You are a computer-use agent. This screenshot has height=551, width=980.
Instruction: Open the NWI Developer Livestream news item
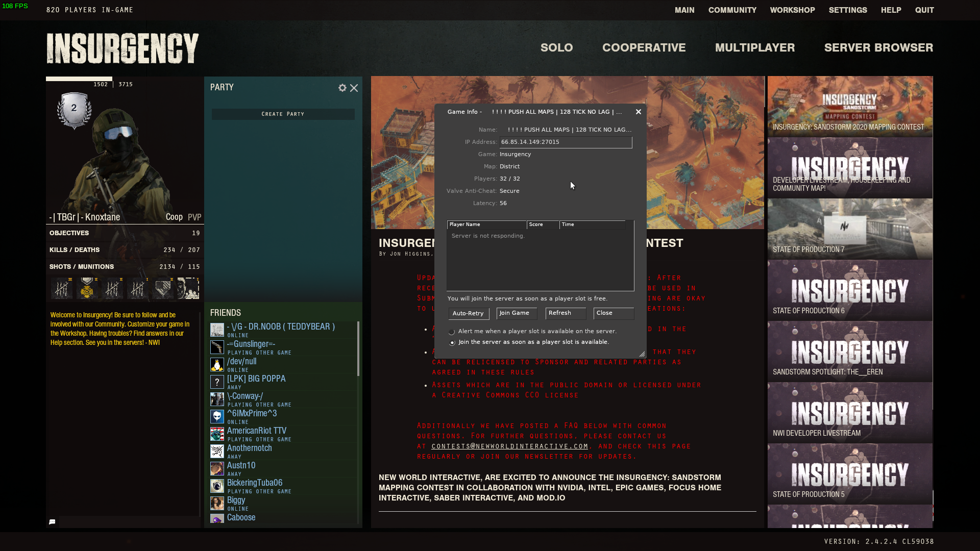pos(850,413)
